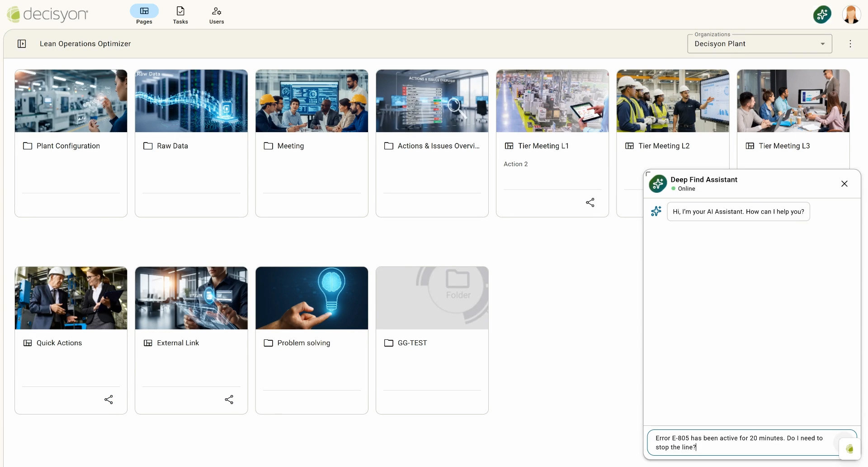The width and height of the screenshot is (868, 467).
Task: Click the Actions & Issues folder icon
Action: click(389, 146)
